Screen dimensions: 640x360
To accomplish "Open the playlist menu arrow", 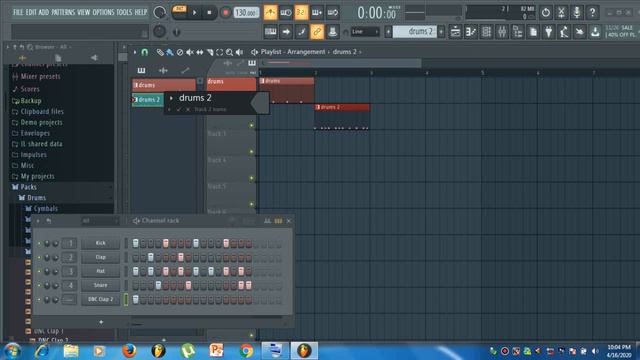I will click(x=135, y=52).
